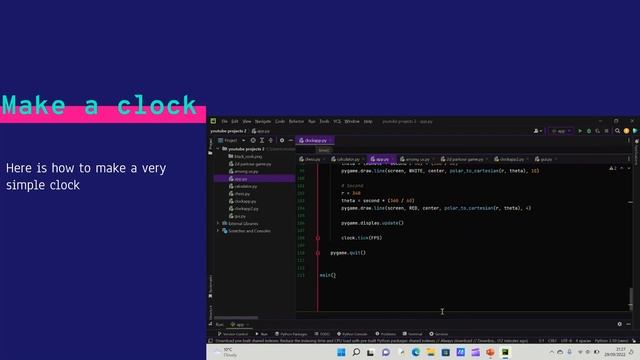640x360 pixels.
Task: Open Services tool window
Action: 439,334
